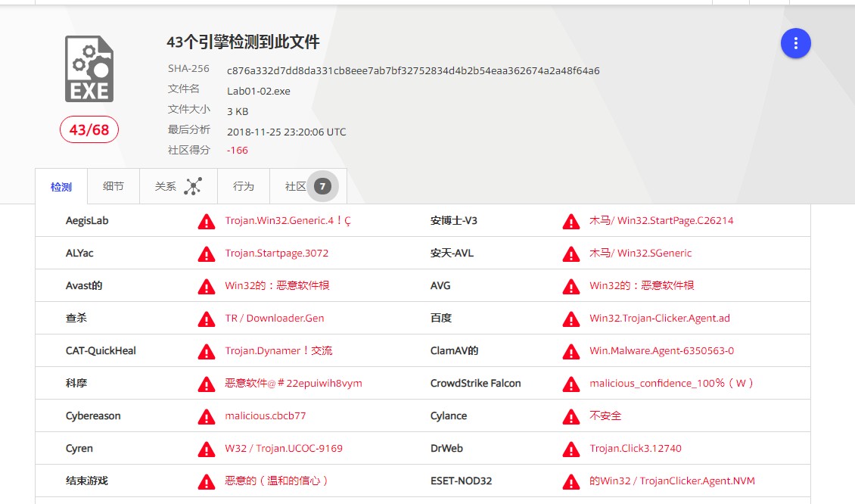Open the 细节 tab
This screenshot has width=855, height=504.
[113, 187]
